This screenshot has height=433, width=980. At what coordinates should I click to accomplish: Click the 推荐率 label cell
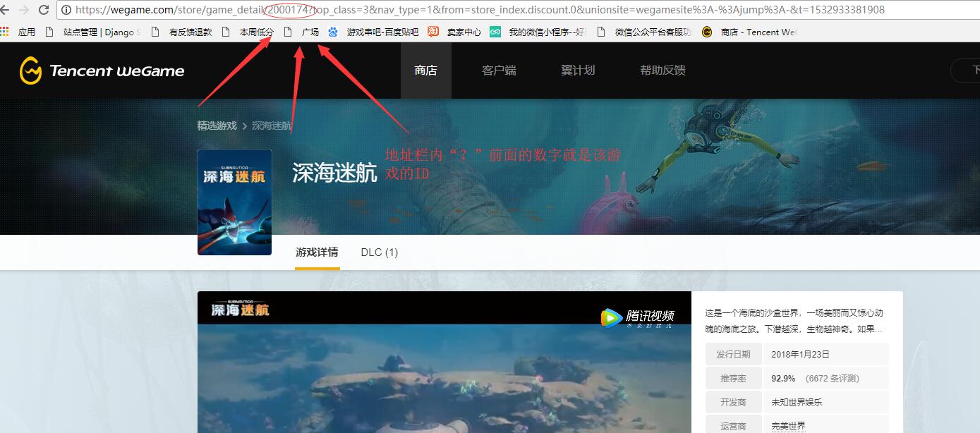coord(733,379)
